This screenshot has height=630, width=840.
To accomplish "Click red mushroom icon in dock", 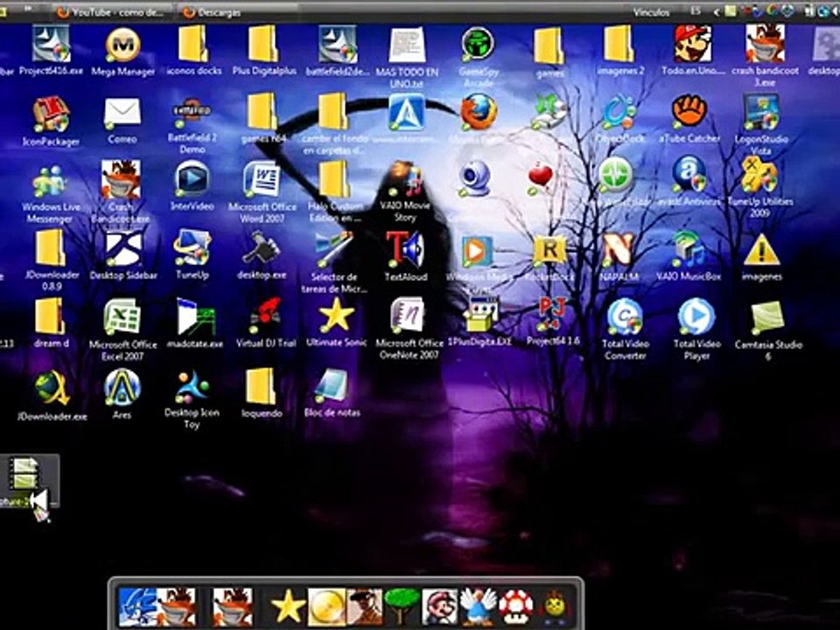I will click(x=516, y=607).
